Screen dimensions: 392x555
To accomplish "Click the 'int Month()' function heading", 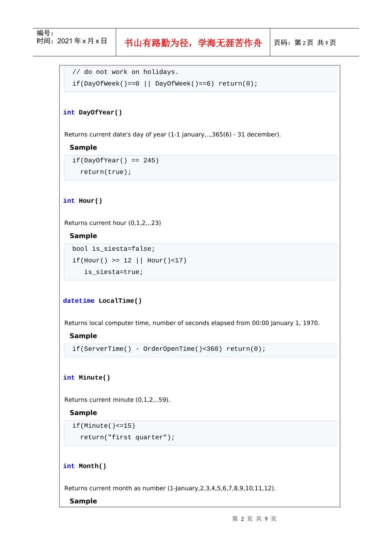I will 85,466.
